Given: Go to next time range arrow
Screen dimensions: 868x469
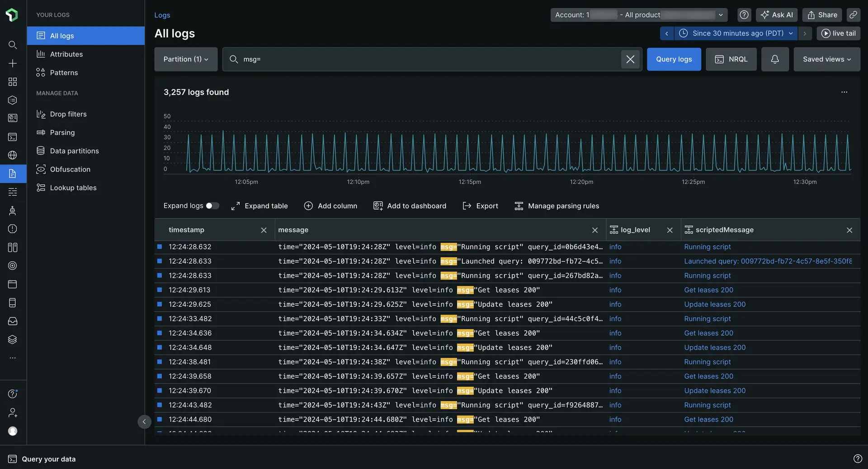Looking at the screenshot, I should (x=805, y=33).
